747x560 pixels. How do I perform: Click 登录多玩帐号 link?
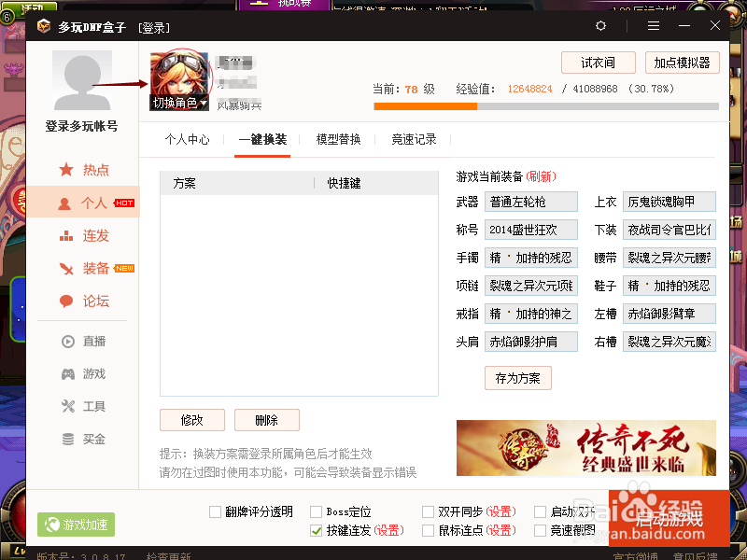[81, 126]
